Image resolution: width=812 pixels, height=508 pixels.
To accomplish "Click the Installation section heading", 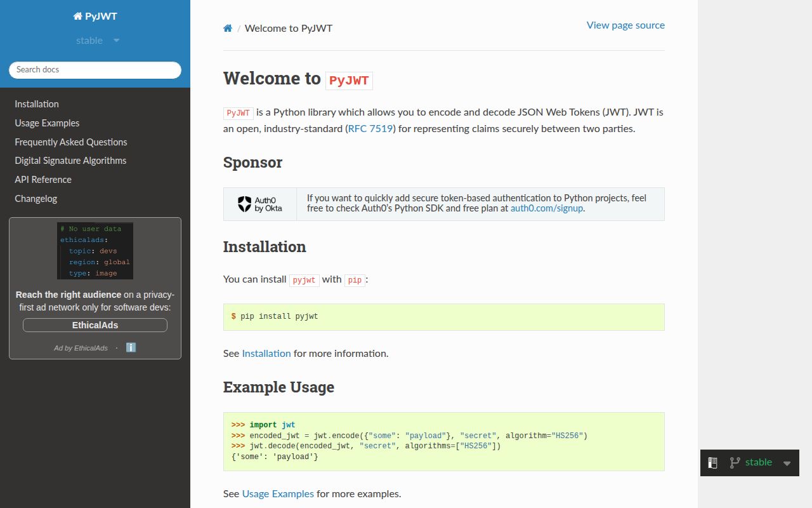I will point(265,247).
